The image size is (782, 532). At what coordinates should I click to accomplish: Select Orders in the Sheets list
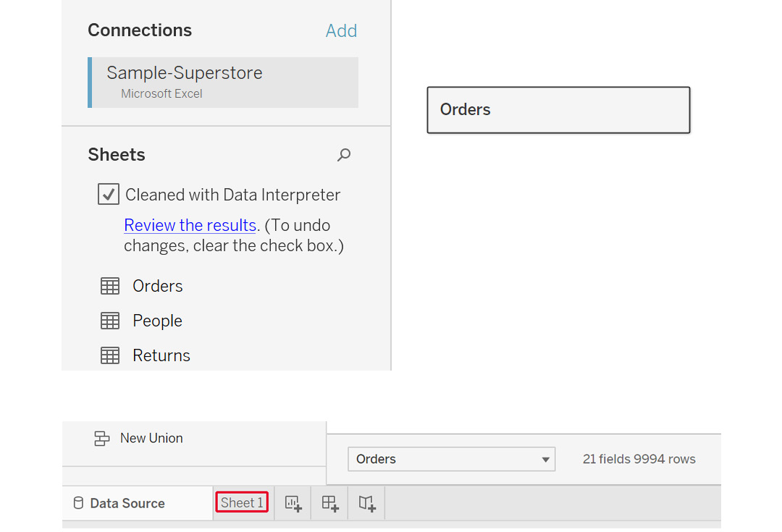[x=158, y=286]
